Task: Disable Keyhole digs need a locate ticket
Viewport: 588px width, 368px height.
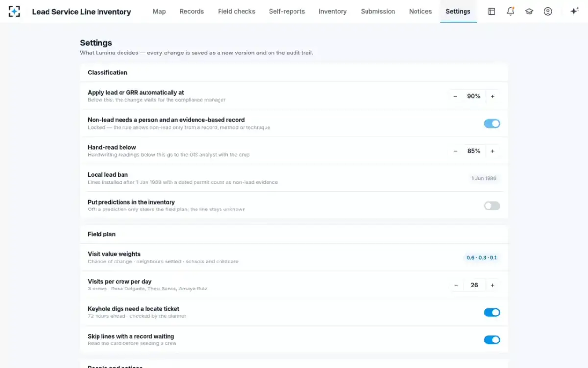Action: [x=492, y=312]
